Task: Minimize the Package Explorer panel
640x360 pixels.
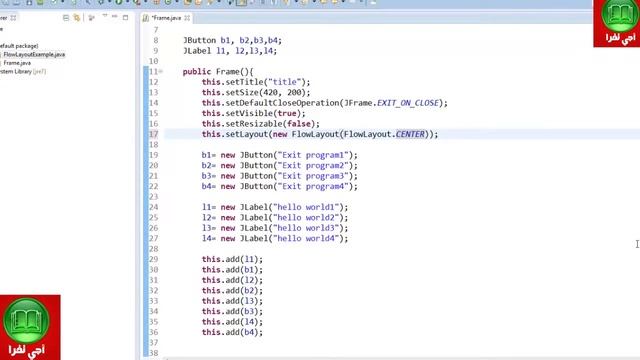Action: (115, 17)
